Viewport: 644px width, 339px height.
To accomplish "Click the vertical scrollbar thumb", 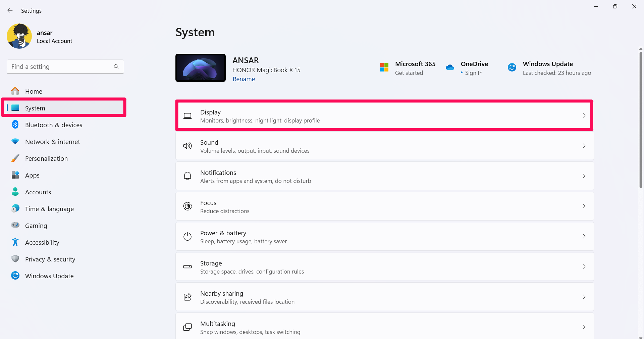I will [x=641, y=119].
